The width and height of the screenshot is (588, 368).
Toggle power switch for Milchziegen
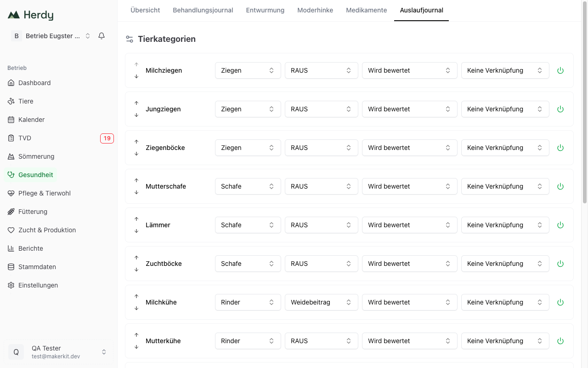[560, 70]
